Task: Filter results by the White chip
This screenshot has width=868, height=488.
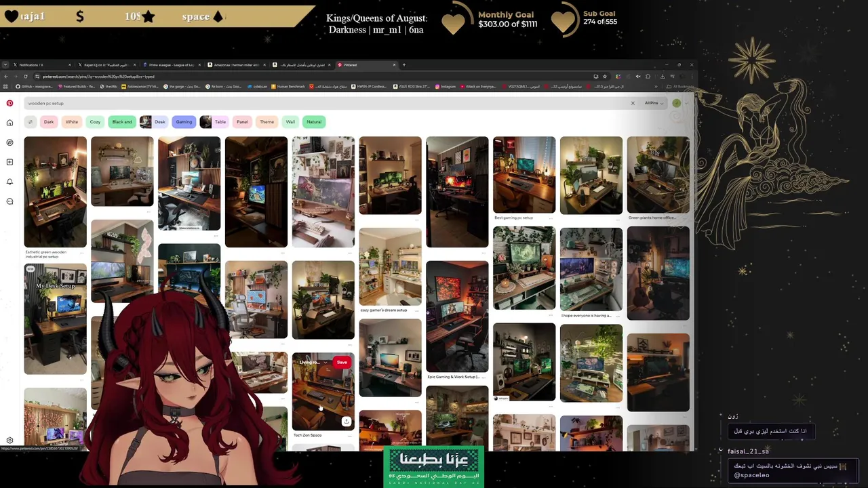Action: 72,122
